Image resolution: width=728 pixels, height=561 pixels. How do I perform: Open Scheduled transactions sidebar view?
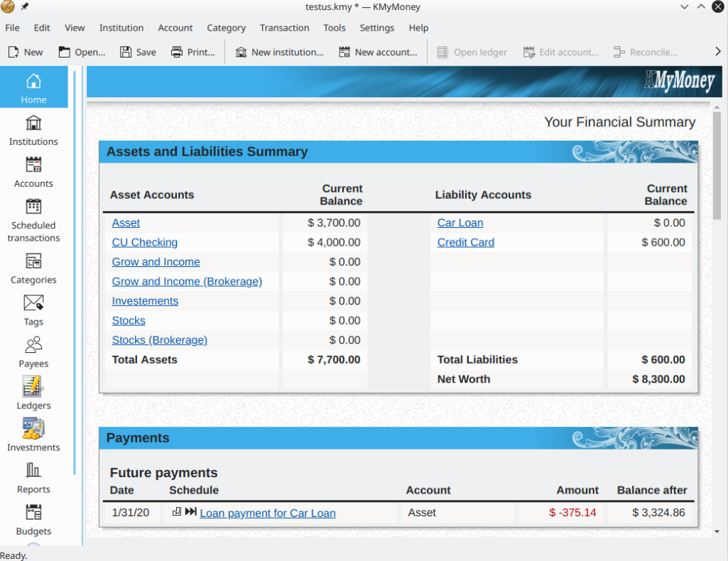click(x=33, y=219)
